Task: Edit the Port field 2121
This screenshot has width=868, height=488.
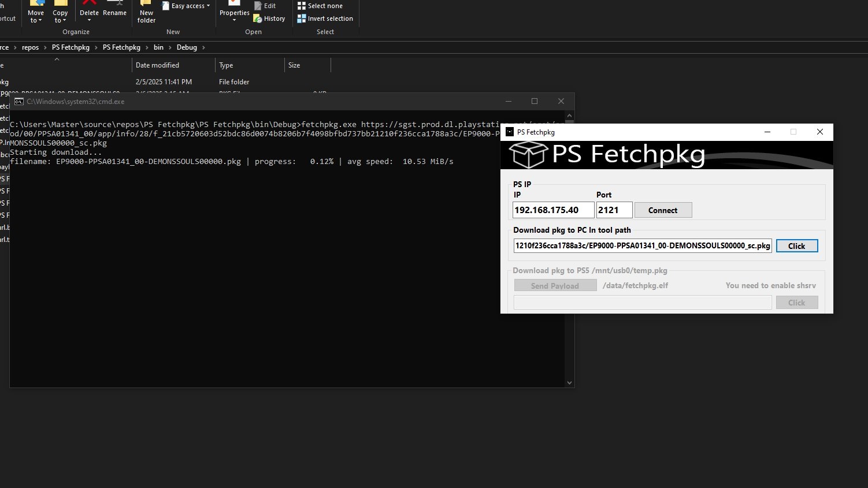Action: pos(614,210)
